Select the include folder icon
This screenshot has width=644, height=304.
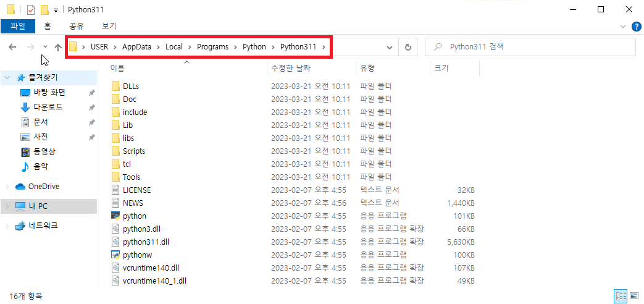(115, 112)
